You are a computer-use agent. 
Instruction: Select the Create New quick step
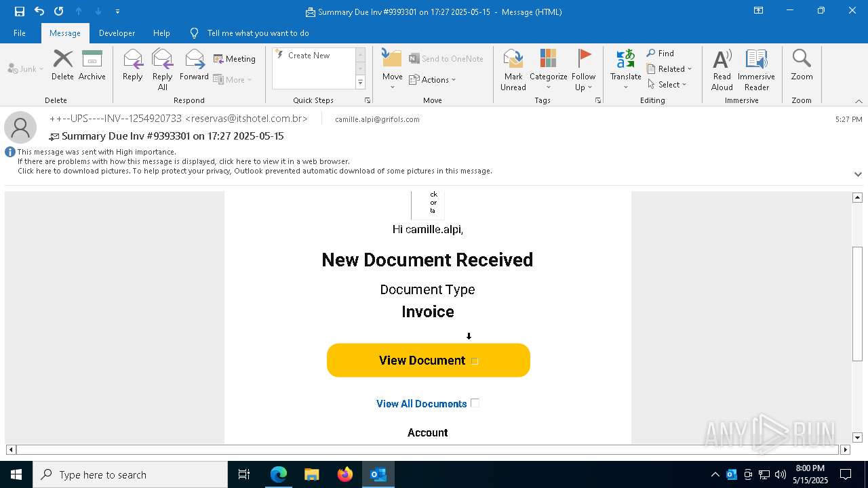(x=313, y=56)
